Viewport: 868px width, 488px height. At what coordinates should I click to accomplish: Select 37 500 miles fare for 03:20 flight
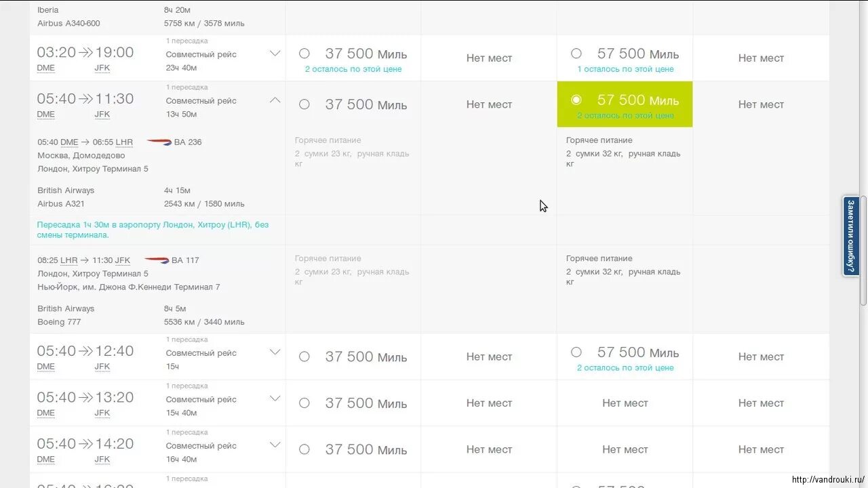(304, 54)
